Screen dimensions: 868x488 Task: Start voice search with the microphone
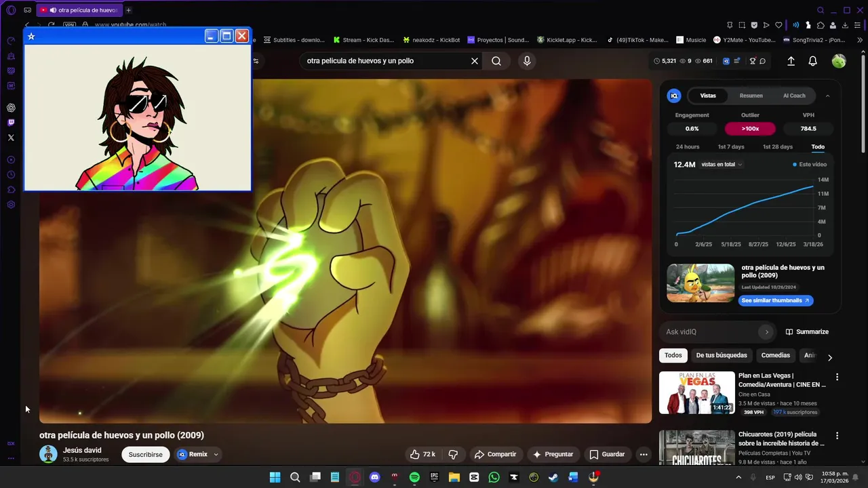[x=527, y=61]
